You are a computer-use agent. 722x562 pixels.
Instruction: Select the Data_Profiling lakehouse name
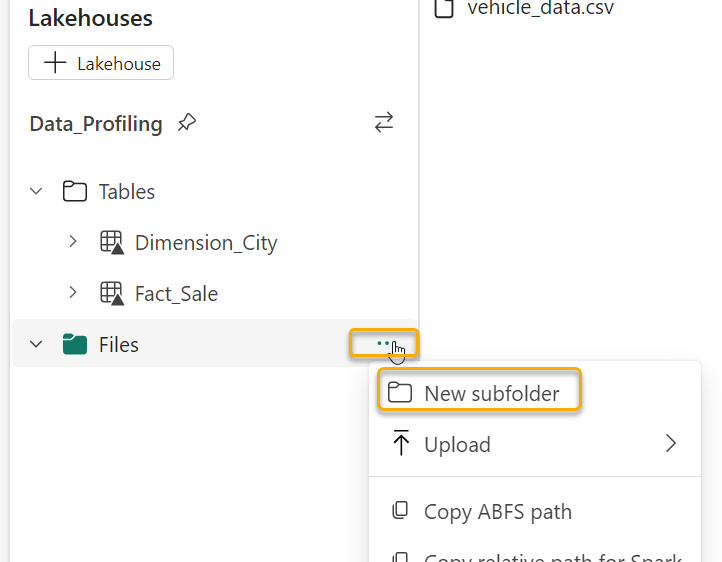coord(96,124)
